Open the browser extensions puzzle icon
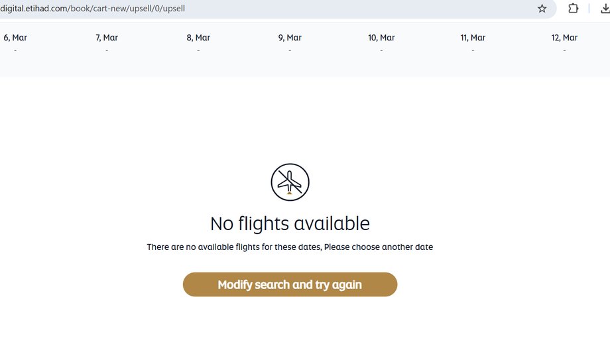 pyautogui.click(x=574, y=9)
